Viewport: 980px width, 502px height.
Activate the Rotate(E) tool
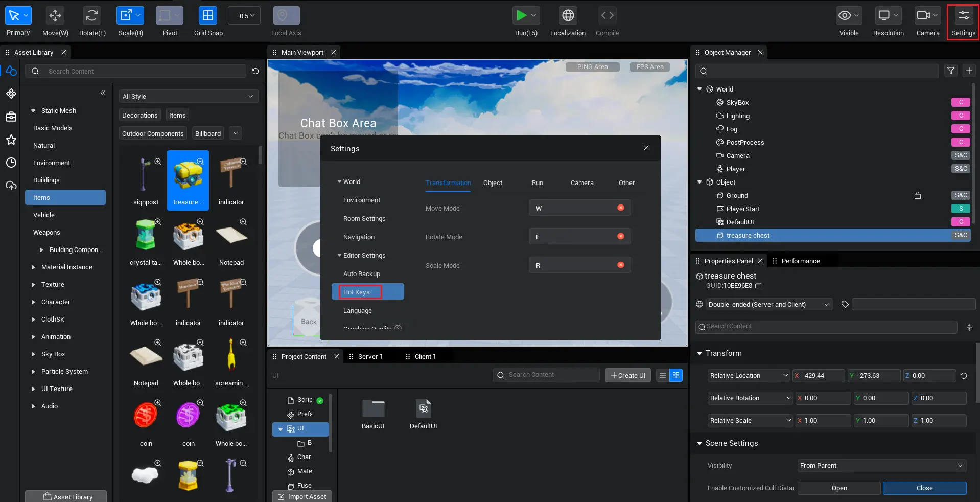click(x=92, y=15)
